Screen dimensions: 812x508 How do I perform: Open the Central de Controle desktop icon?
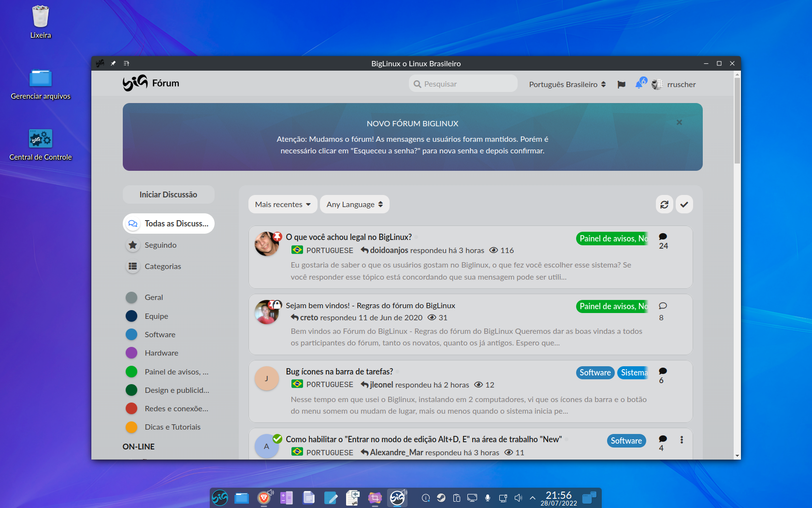tap(41, 145)
